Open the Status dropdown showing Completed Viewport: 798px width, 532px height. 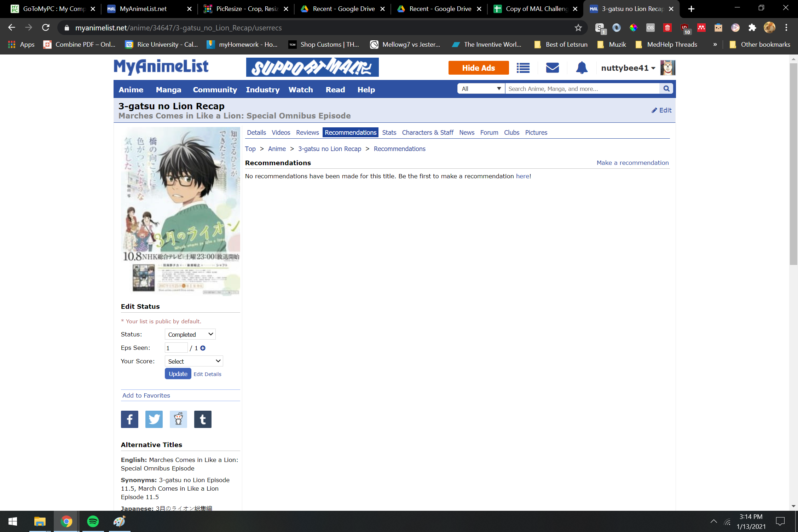(190, 334)
